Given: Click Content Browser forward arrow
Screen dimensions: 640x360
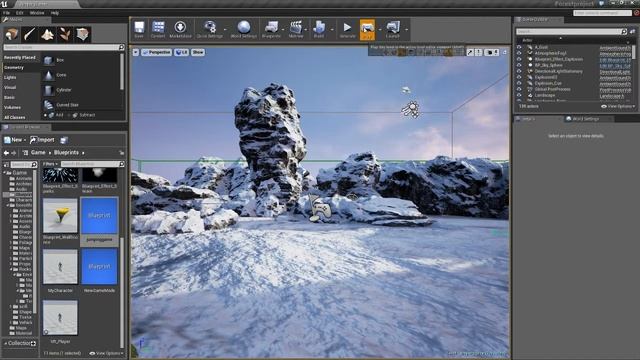Looking at the screenshot, I should point(13,153).
